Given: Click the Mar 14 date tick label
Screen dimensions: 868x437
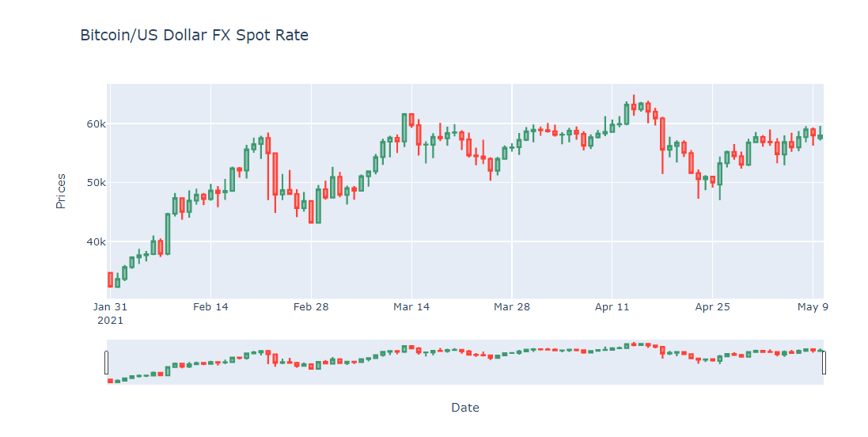Looking at the screenshot, I should tap(411, 307).
